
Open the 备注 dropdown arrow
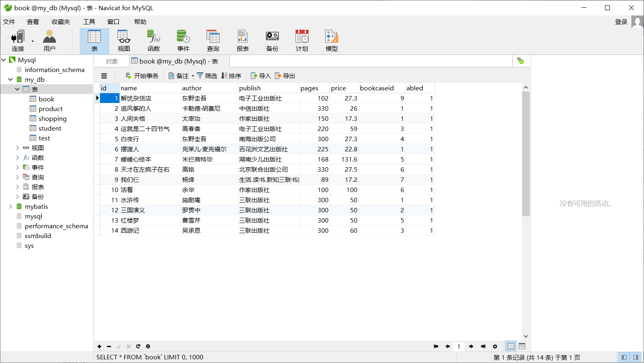click(x=193, y=76)
